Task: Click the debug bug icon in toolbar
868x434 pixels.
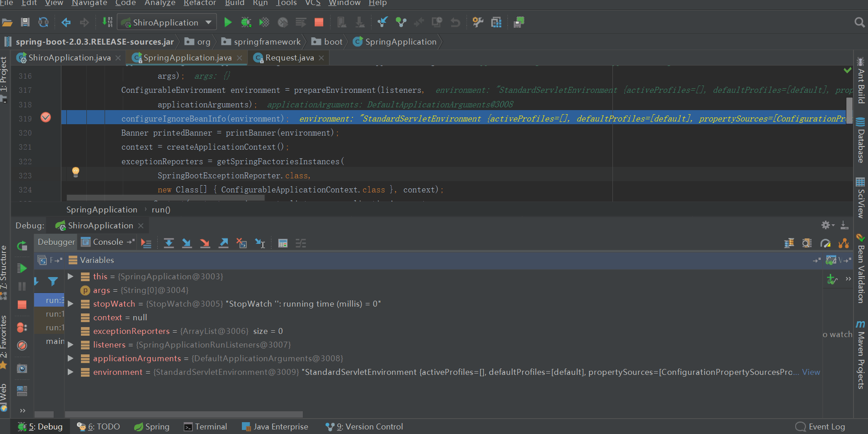Action: coord(246,22)
